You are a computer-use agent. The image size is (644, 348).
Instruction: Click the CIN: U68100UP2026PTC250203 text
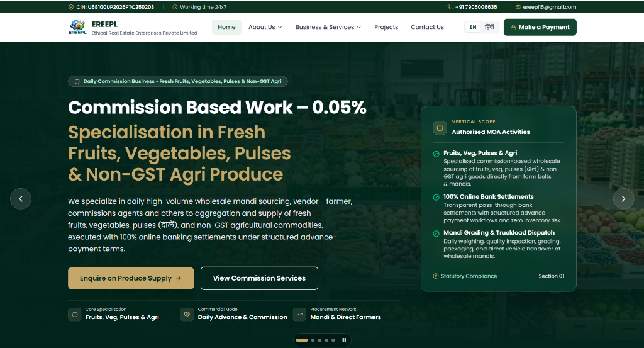(x=116, y=7)
